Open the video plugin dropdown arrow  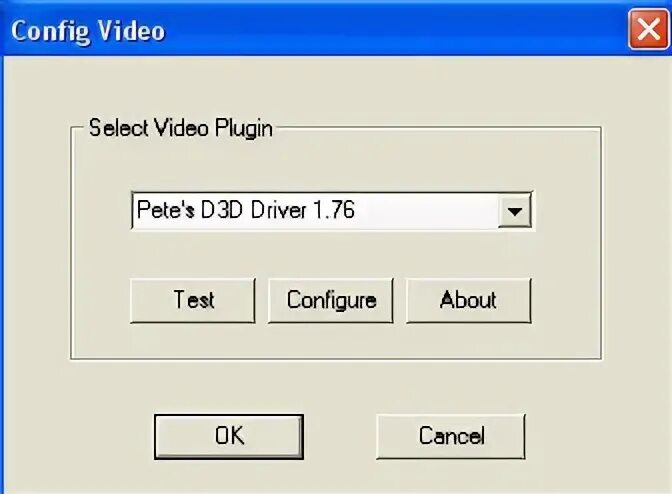(x=514, y=211)
